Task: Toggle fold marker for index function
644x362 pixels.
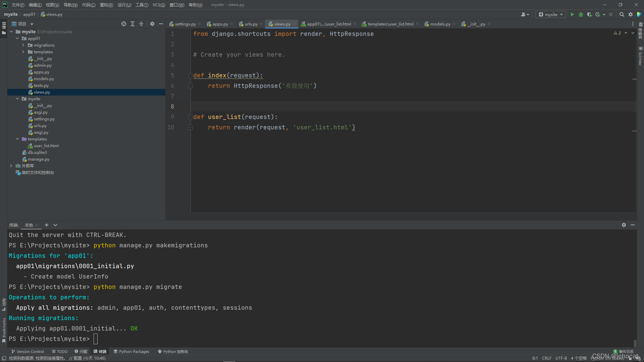Action: 191,75
